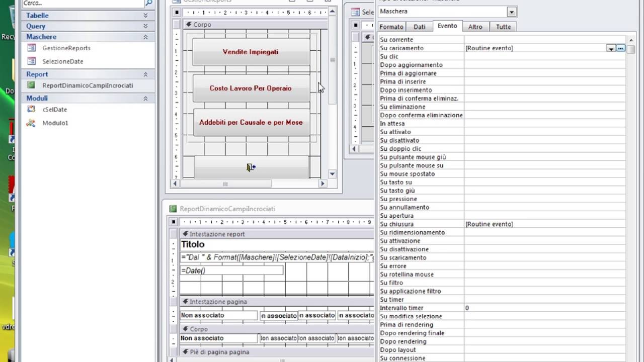
Task: Click the Su apertura property label
Action: (397, 216)
